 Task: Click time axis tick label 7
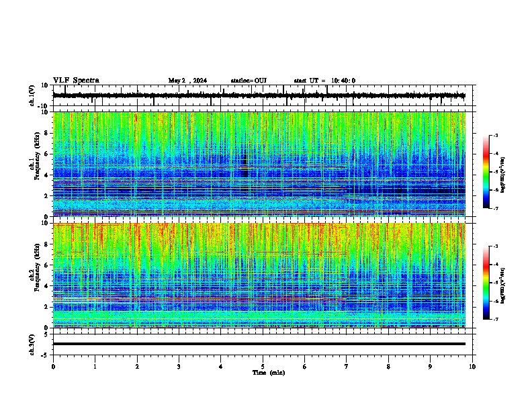coord(346,367)
